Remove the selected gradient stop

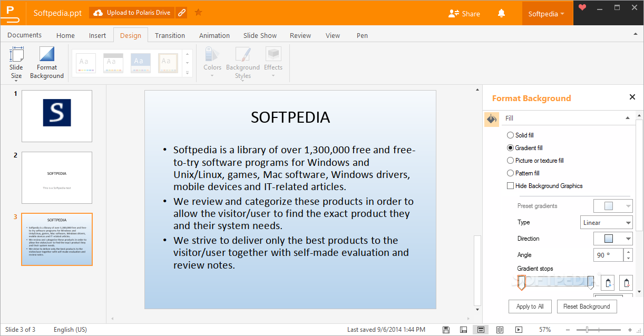click(626, 283)
